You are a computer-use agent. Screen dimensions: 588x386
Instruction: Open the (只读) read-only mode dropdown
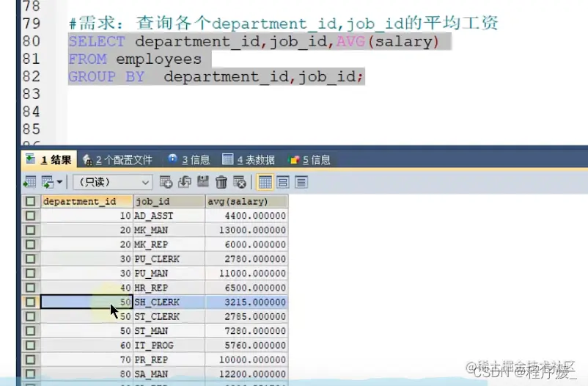(x=112, y=183)
